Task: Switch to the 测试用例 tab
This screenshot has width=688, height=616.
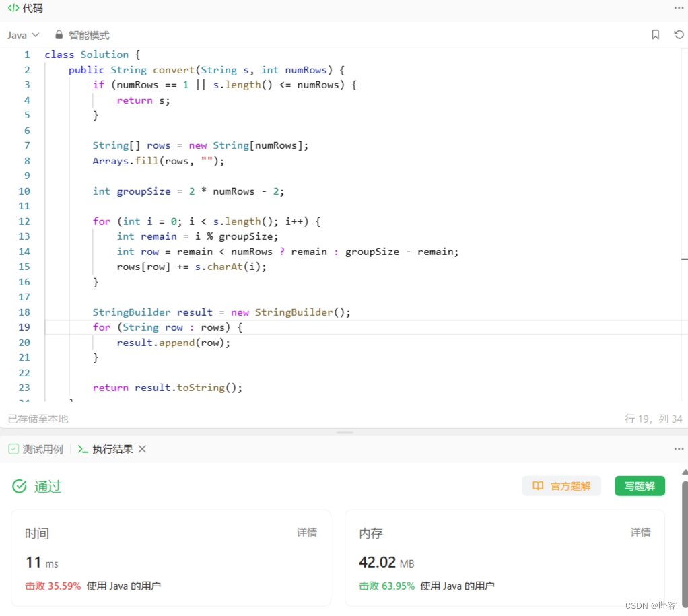Action: pos(36,449)
